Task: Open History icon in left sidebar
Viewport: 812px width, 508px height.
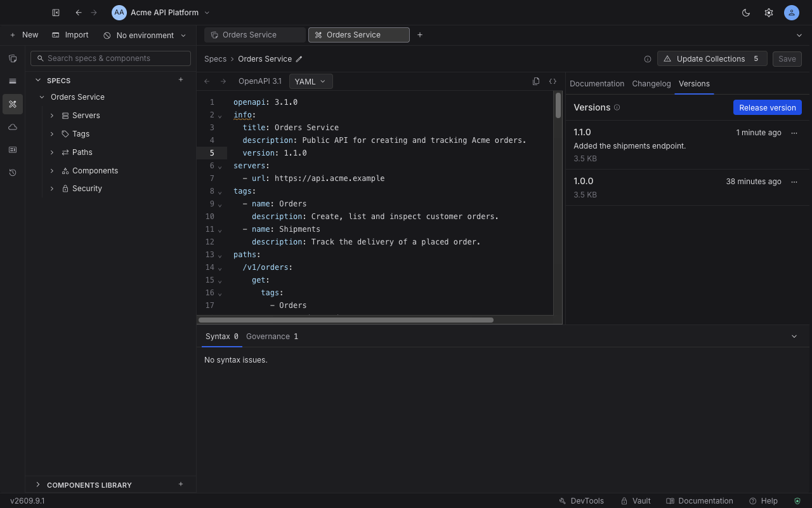Action: 13,173
